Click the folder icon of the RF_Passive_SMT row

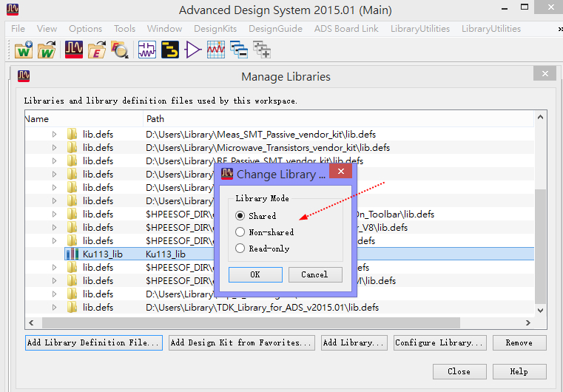click(72, 160)
